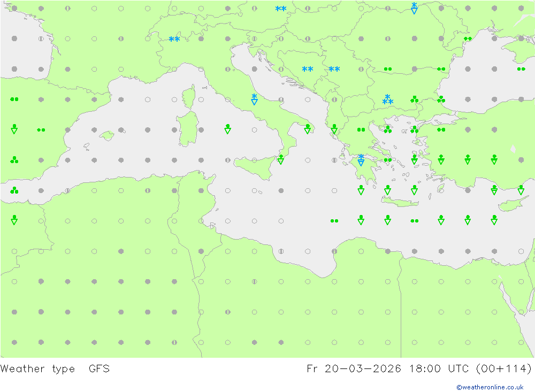Select rain shower symbol on Italy's heel
Screen dimensions: 535x392
[307, 129]
